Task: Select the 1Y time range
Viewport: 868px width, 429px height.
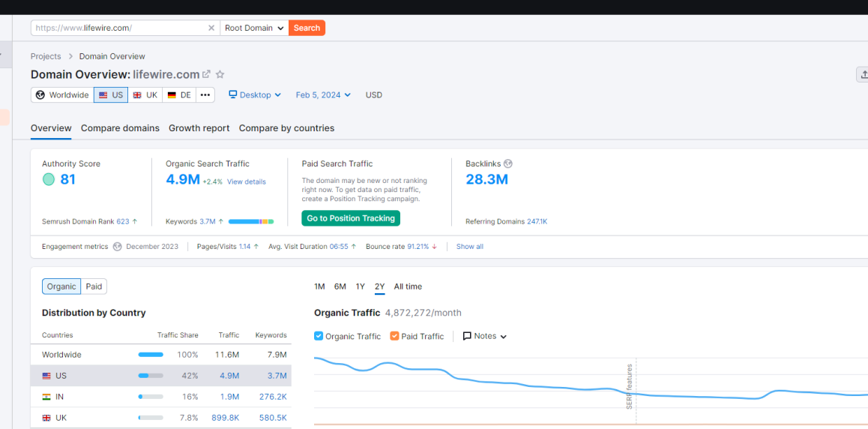Action: tap(361, 286)
